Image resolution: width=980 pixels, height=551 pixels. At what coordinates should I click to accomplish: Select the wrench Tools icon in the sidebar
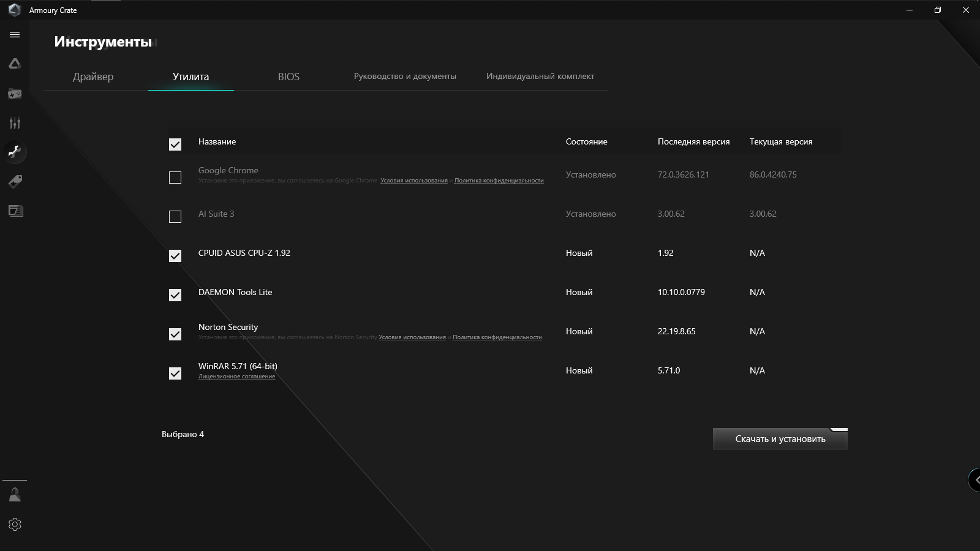[15, 152]
